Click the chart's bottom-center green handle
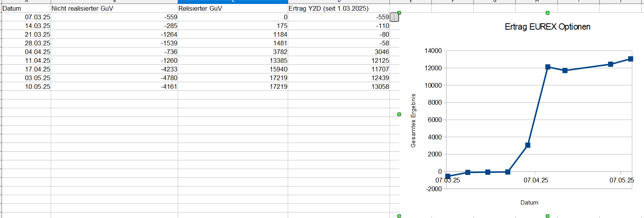 [x=547, y=216]
